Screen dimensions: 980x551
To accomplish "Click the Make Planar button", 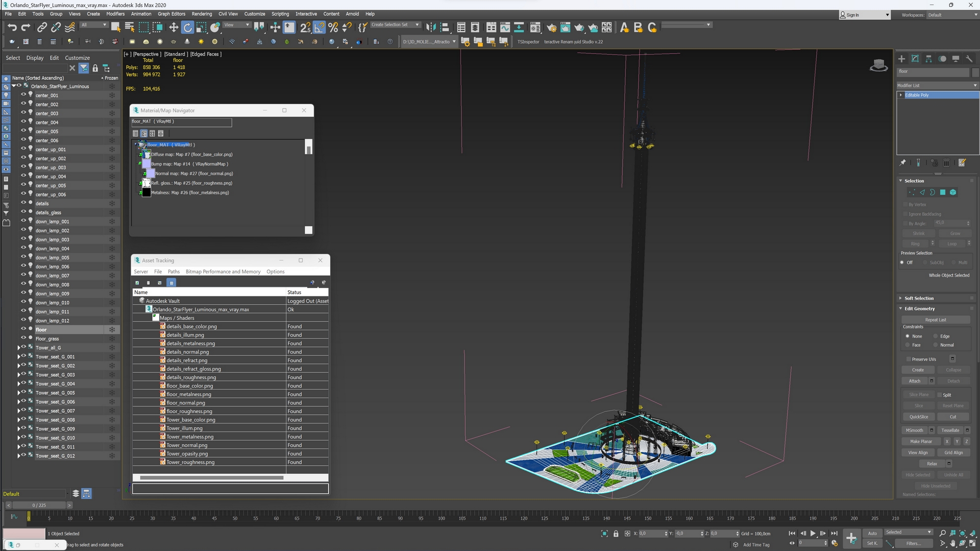I will [x=921, y=441].
